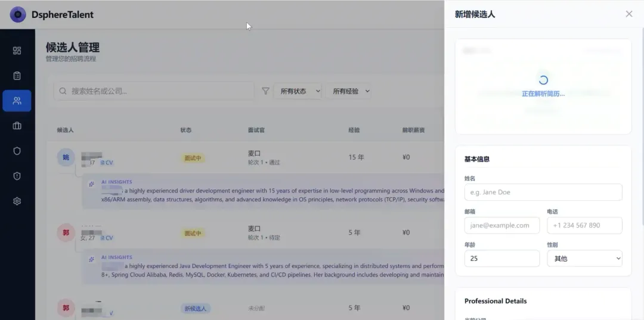Image resolution: width=644 pixels, height=320 pixels.
Task: Click the Professional Details heading
Action: point(496,301)
